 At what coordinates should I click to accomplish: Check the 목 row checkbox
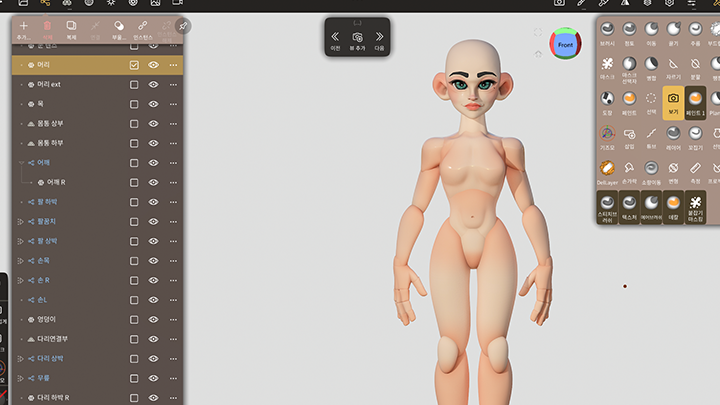pos(134,104)
